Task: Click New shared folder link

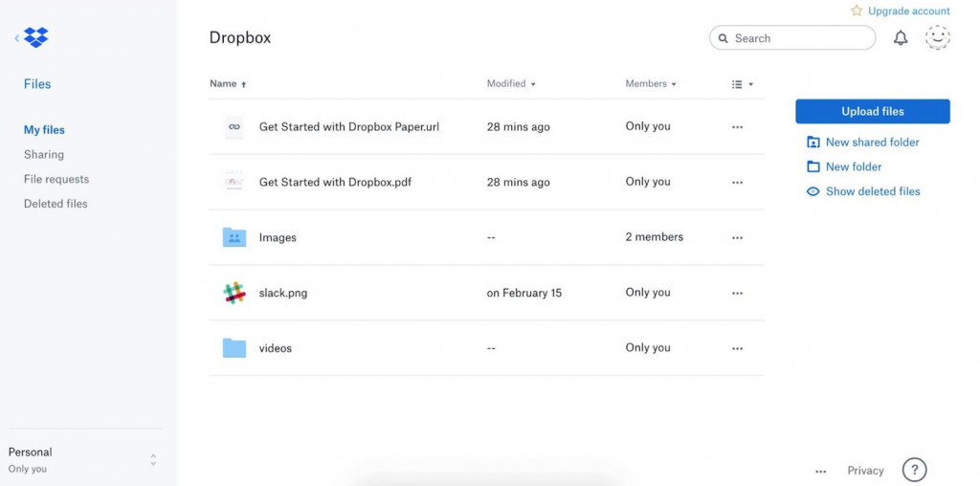Action: (873, 143)
